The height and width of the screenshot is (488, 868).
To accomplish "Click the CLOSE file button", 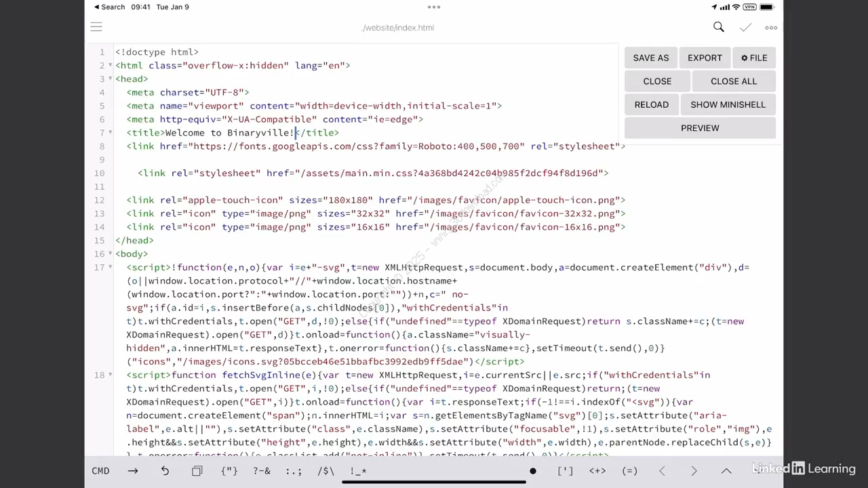I will click(657, 81).
